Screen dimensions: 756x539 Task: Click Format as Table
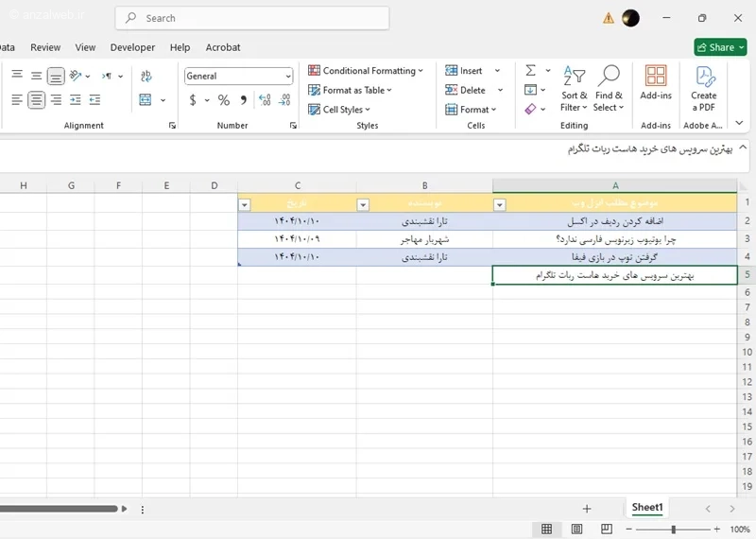350,90
